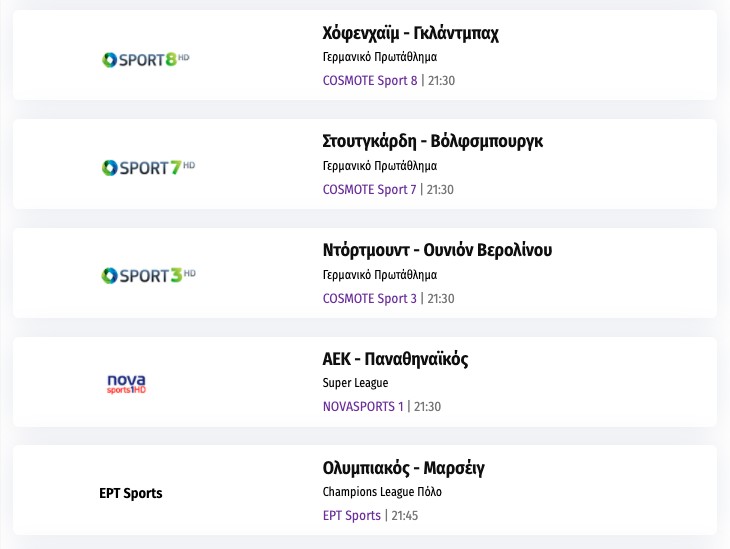
Task: Click the COSMOTE Sport 8 HD logo
Action: (x=146, y=59)
